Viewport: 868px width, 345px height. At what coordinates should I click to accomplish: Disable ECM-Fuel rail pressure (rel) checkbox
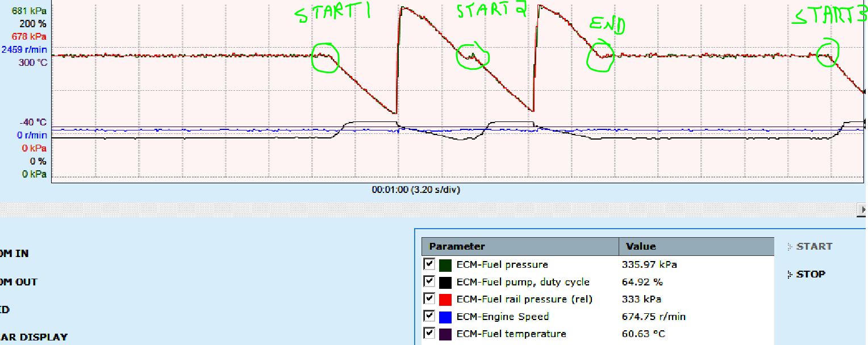pyautogui.click(x=429, y=299)
